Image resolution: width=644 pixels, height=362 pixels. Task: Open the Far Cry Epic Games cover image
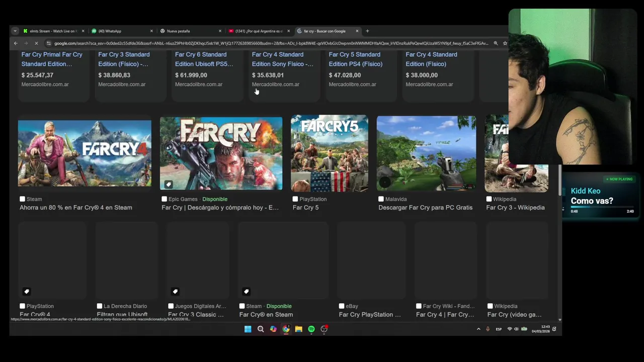pos(221,153)
